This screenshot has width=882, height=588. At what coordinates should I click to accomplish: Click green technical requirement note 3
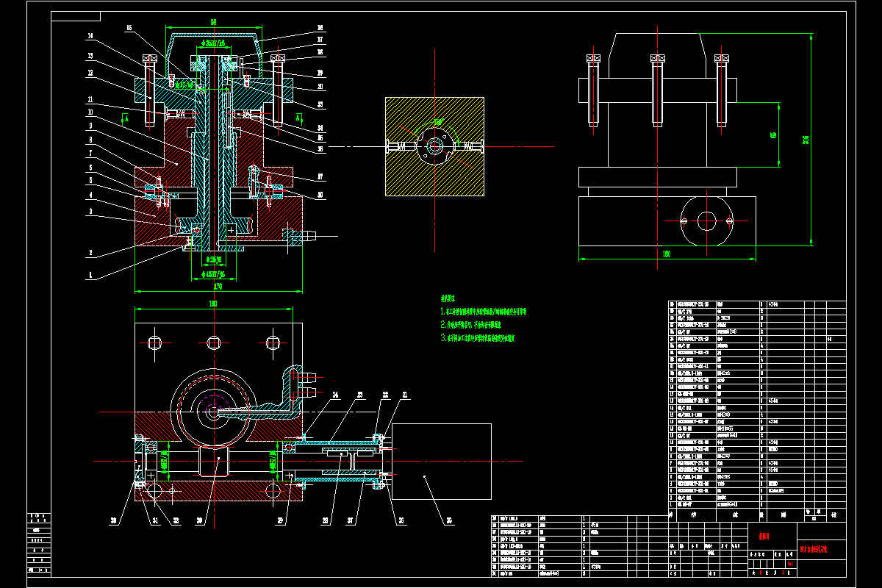pos(478,339)
